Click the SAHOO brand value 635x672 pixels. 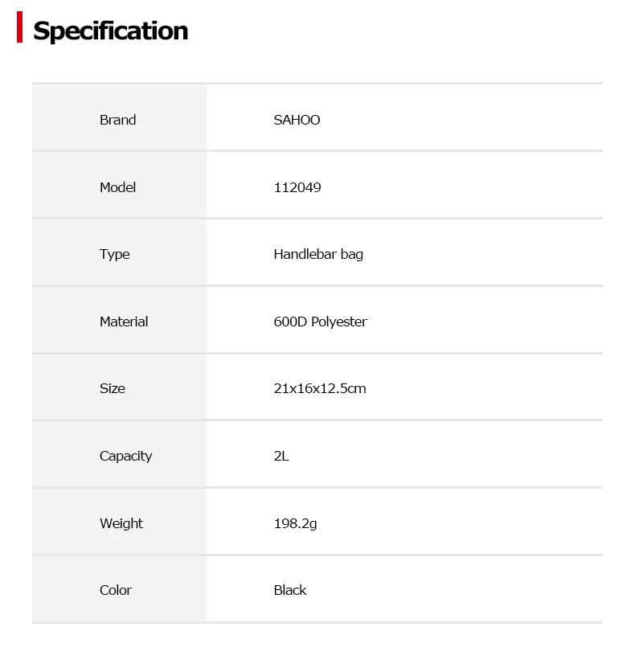click(297, 120)
